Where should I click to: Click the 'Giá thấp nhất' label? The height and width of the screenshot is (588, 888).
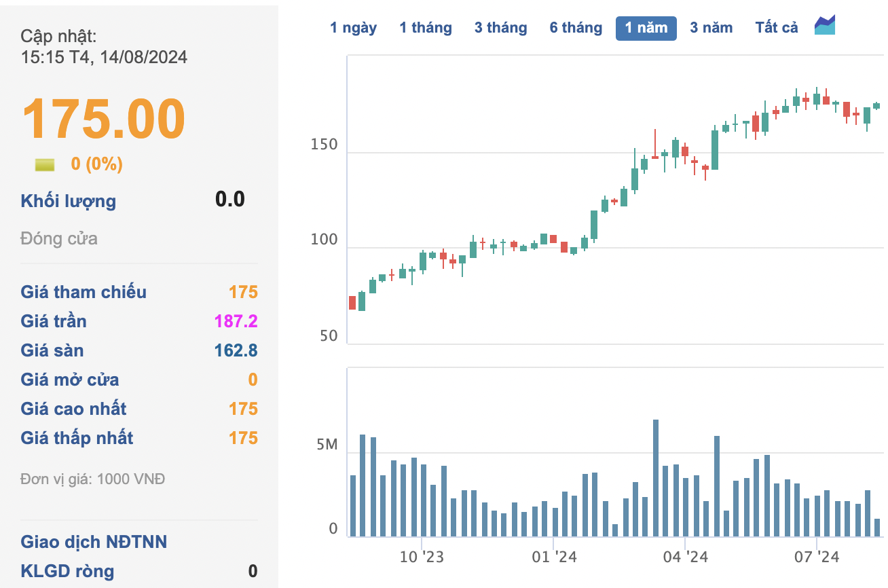point(77,438)
